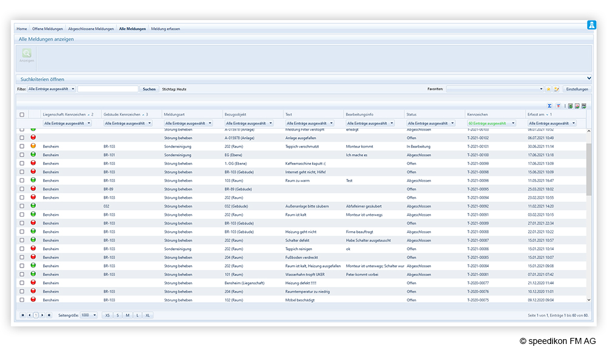Click green status light of T-2021-00096 row
Viewport: 607px width, 364px height.
tap(33, 180)
